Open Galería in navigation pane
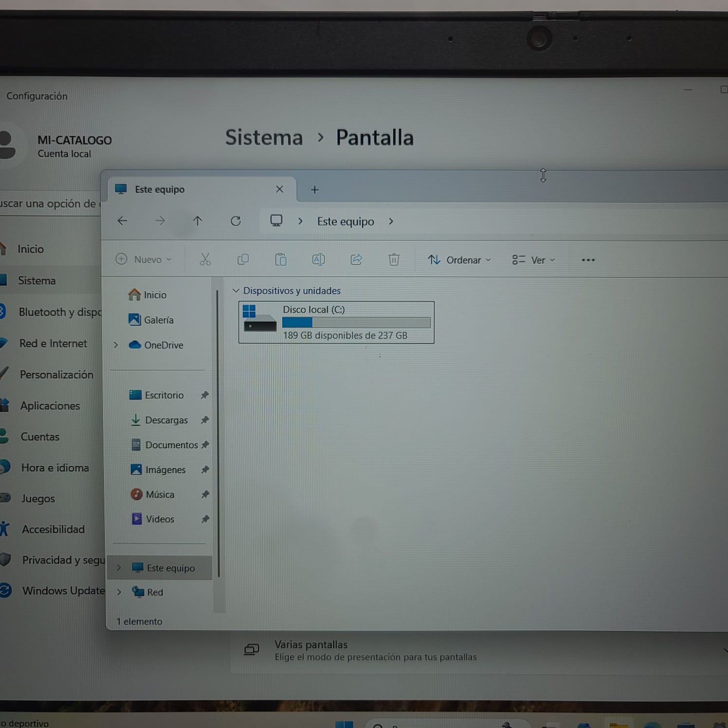Image resolution: width=728 pixels, height=728 pixels. click(151, 320)
